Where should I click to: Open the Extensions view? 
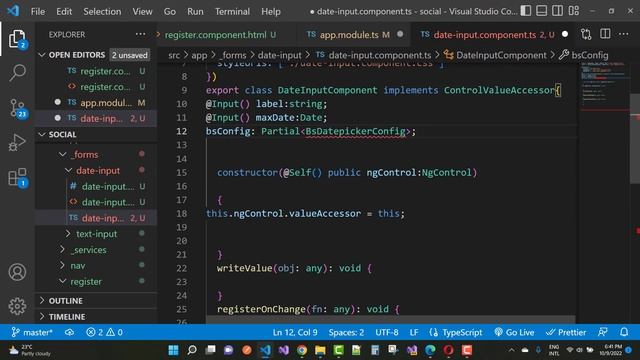tap(18, 178)
